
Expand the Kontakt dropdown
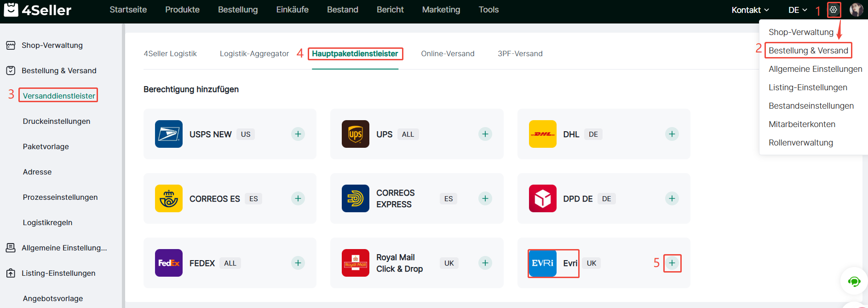(750, 10)
